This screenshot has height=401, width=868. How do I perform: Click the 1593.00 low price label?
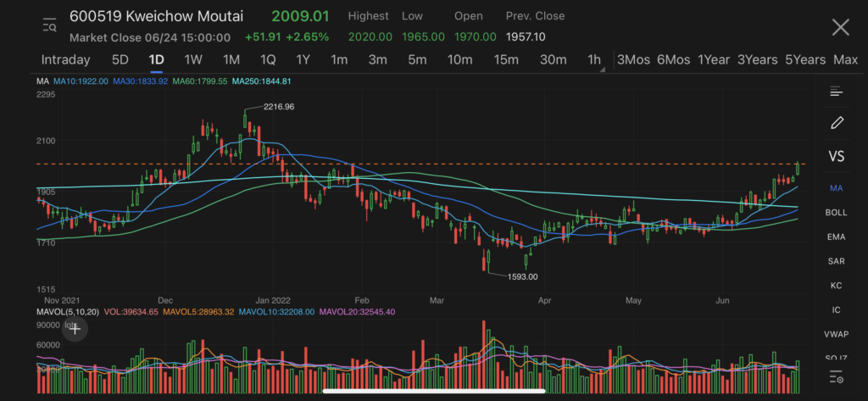tap(522, 277)
